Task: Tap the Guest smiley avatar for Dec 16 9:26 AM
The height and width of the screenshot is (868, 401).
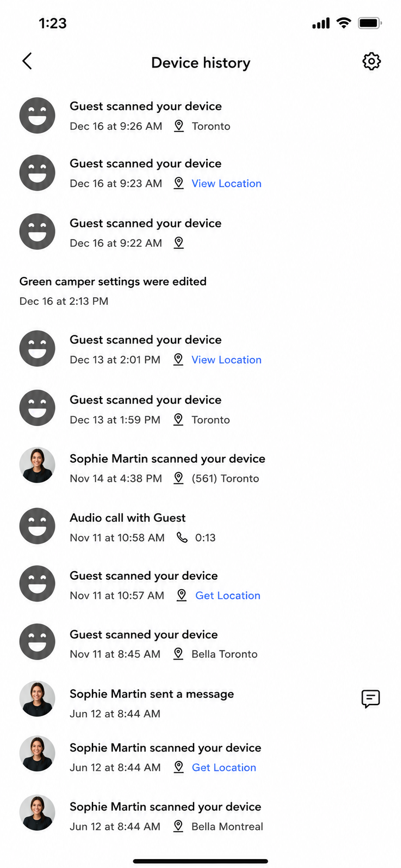Action: coord(37,116)
